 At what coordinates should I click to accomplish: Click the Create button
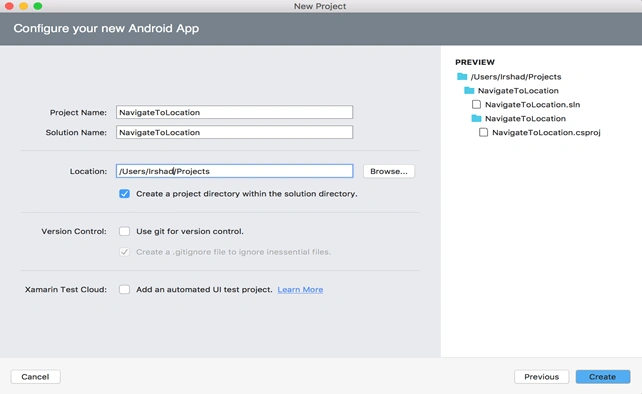(603, 377)
